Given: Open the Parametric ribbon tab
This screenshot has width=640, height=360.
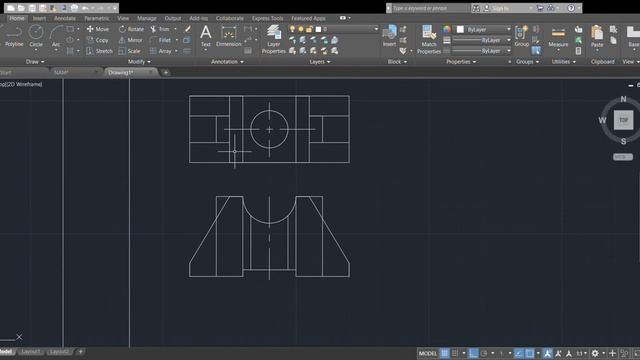Looking at the screenshot, I should (97, 18).
